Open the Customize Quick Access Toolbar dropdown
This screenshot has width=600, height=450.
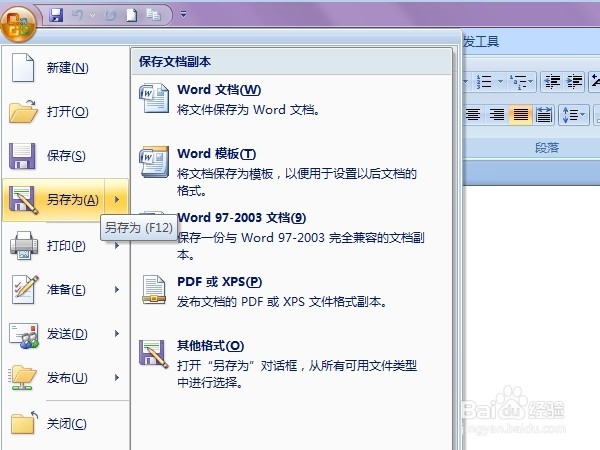(184, 15)
